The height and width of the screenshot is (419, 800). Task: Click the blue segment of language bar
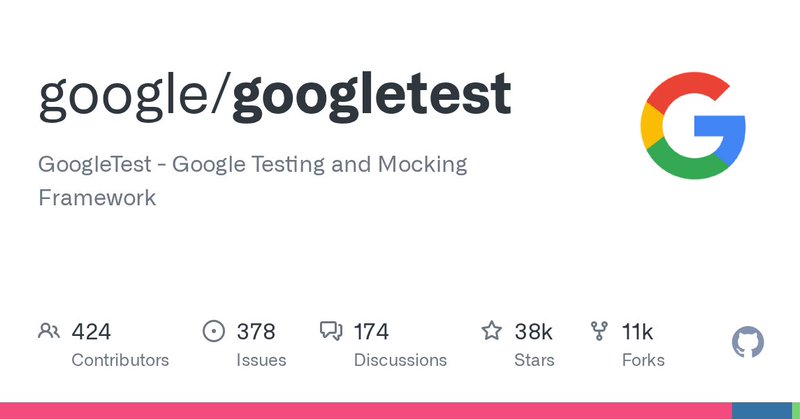pos(760,411)
